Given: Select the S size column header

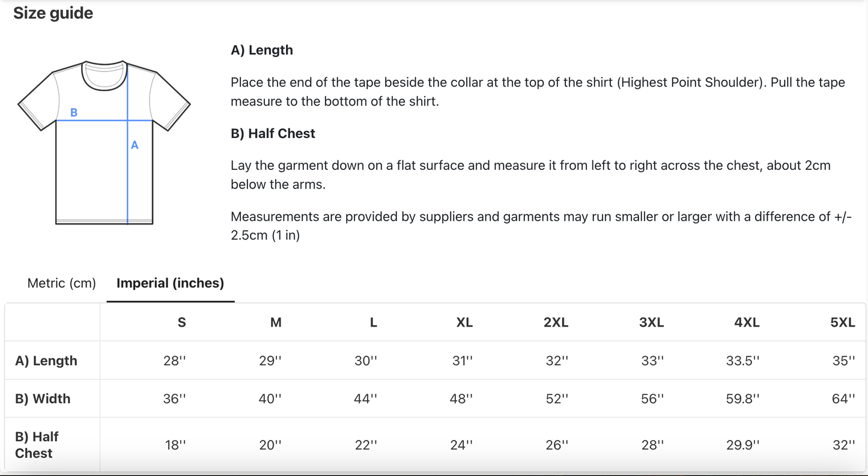Looking at the screenshot, I should pyautogui.click(x=181, y=322).
